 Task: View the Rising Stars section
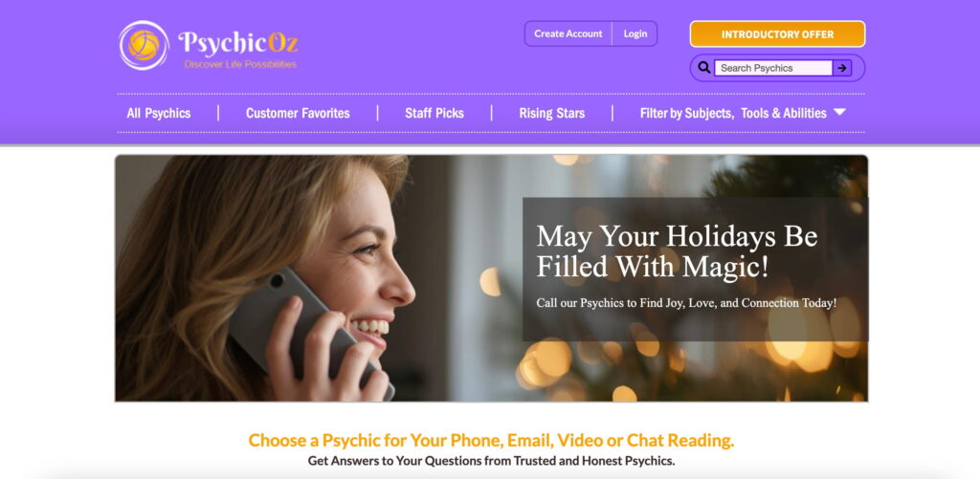pos(552,113)
